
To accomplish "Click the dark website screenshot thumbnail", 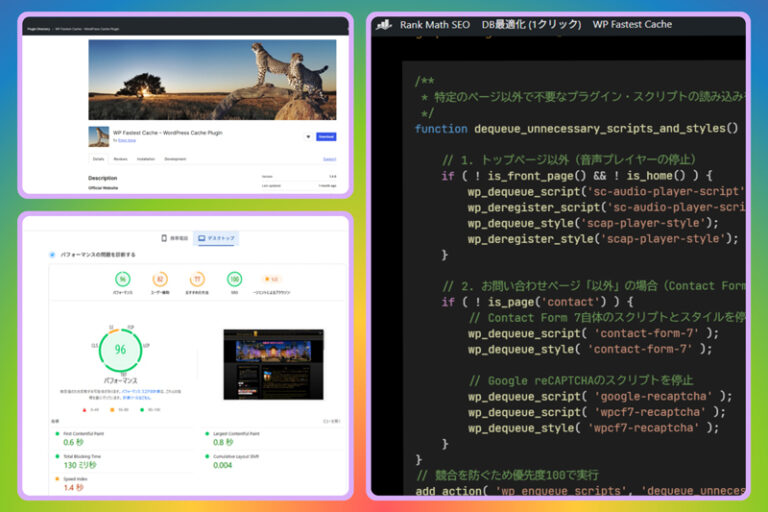I will 273,365.
